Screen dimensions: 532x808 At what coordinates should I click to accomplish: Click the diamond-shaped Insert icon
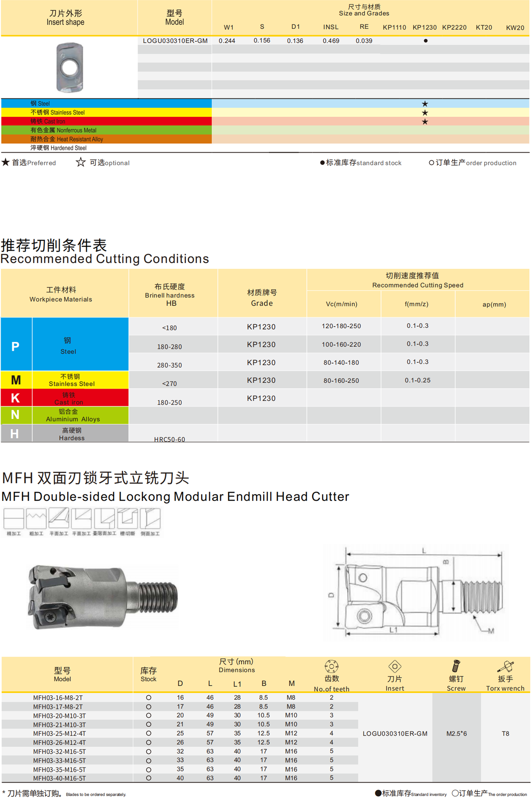(395, 666)
